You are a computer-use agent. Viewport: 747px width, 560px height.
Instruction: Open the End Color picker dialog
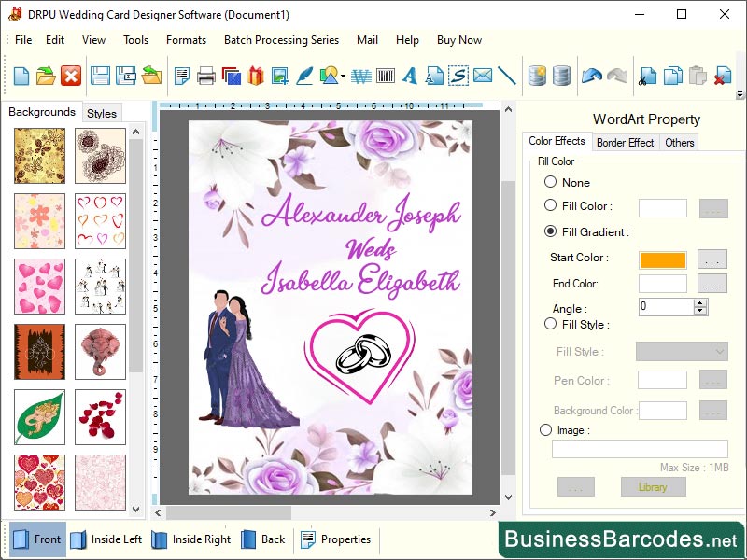point(712,284)
